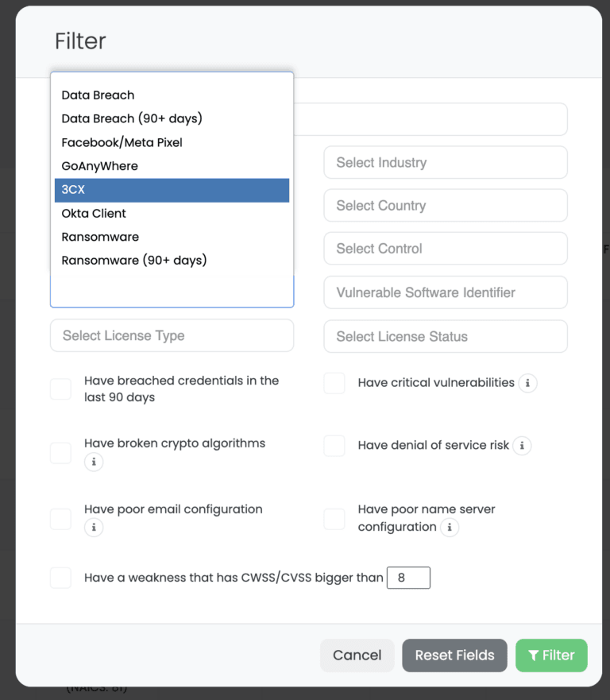The height and width of the screenshot is (700, 610).
Task: Choose the 3CX option in list
Action: [x=172, y=190]
